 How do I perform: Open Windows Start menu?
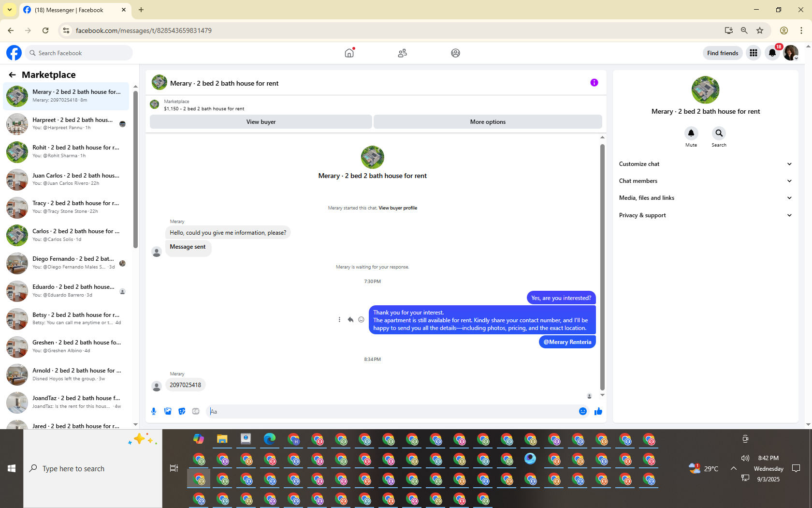click(12, 468)
